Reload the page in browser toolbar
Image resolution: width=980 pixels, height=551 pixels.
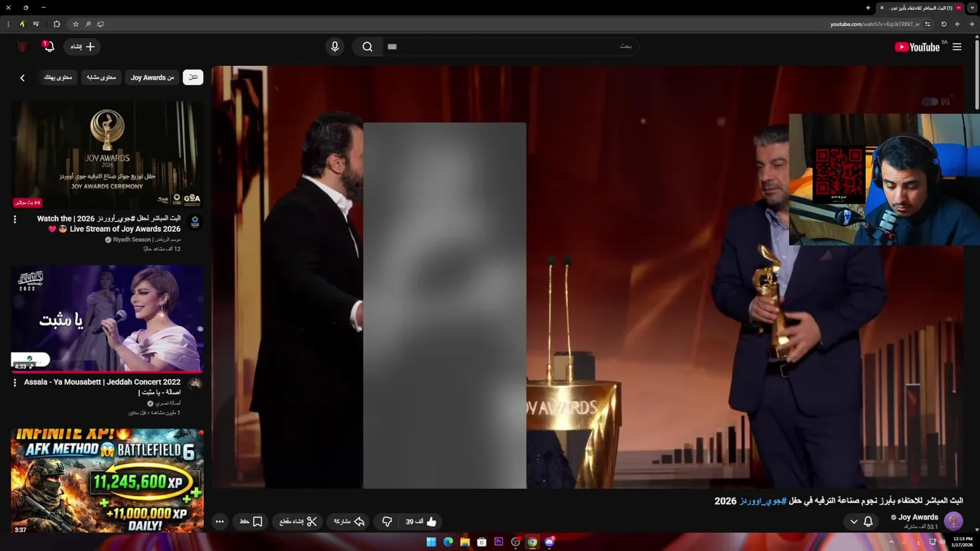point(943,24)
